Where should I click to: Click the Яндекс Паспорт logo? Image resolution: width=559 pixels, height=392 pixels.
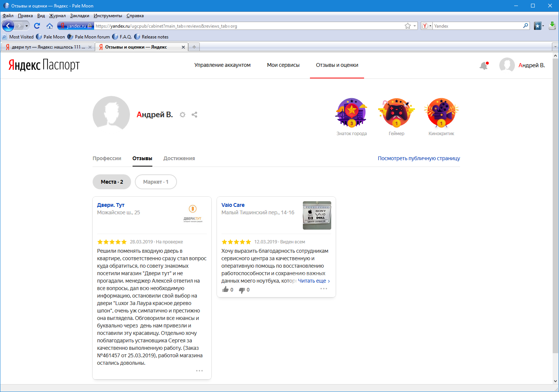(x=44, y=65)
